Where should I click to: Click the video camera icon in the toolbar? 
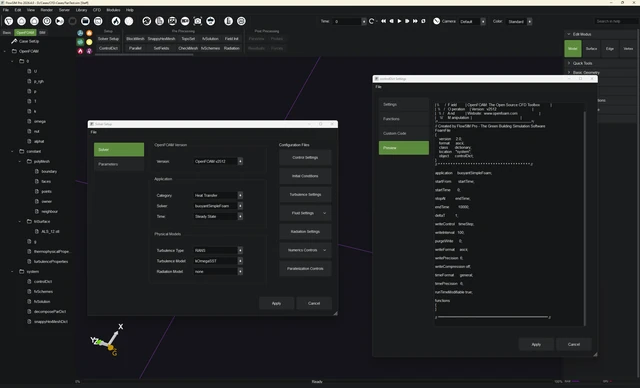[x=185, y=21]
